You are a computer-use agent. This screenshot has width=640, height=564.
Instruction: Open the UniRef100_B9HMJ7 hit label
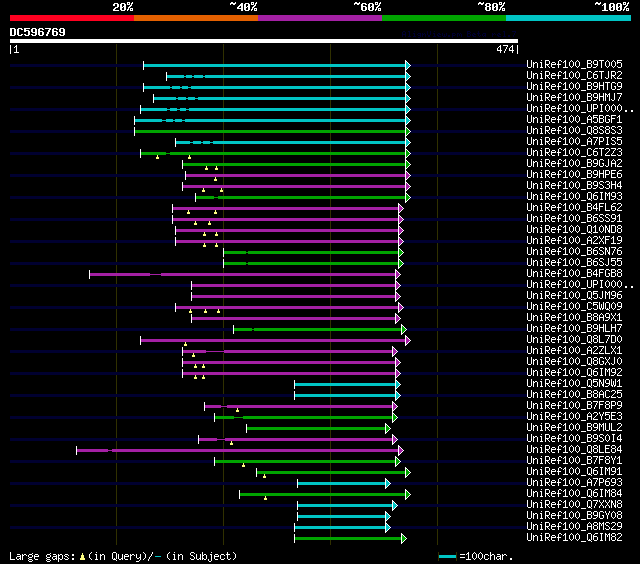[x=574, y=97]
